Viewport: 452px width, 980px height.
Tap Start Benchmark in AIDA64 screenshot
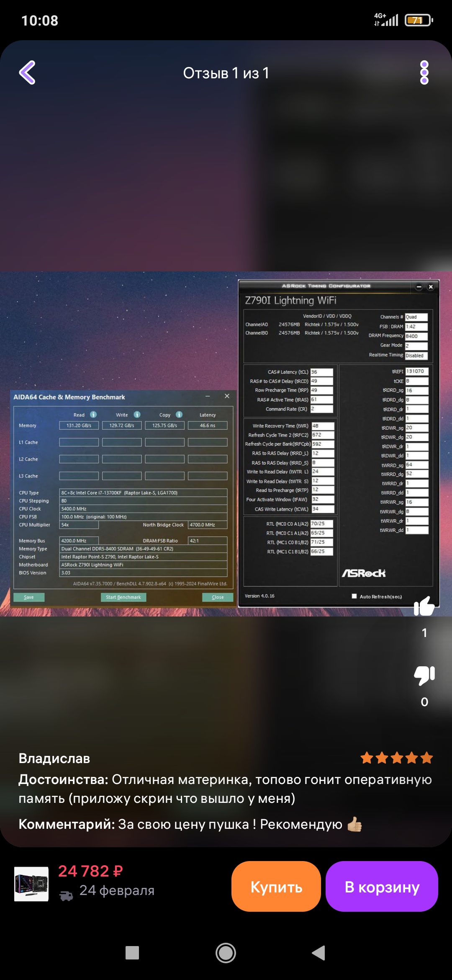pos(123,597)
